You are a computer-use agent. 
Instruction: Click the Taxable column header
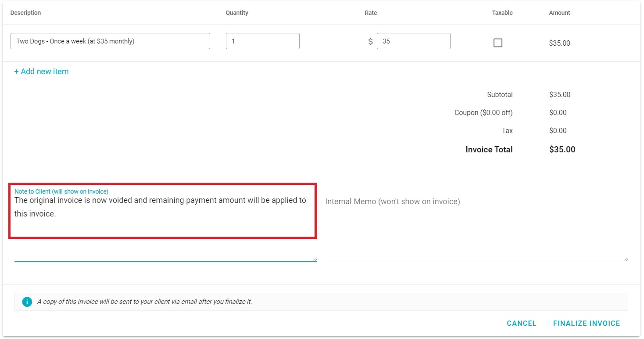click(x=501, y=13)
